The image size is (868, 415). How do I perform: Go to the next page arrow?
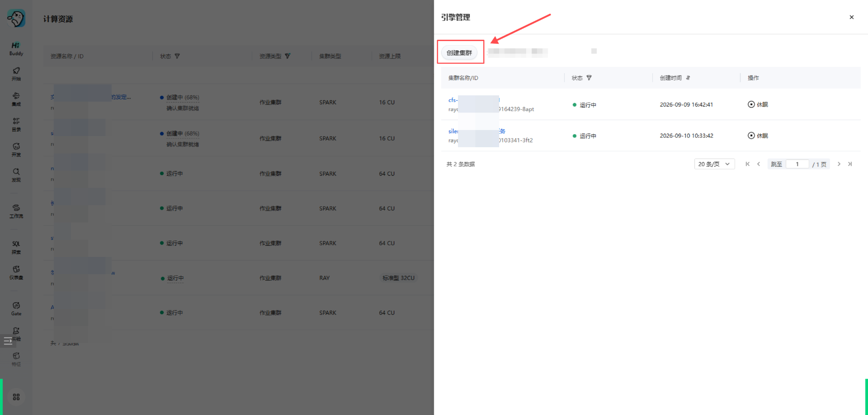point(839,164)
